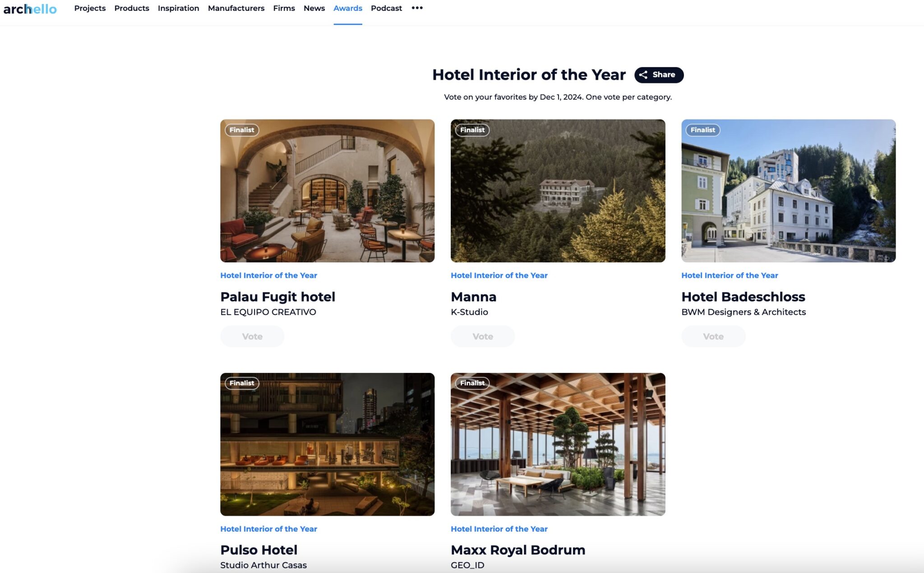Open Studio Arthur Casas firm link
924x573 pixels.
[263, 565]
